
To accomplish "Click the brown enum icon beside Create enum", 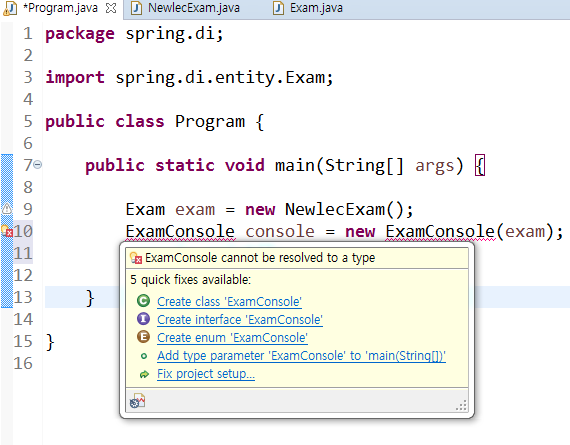I will pos(143,337).
